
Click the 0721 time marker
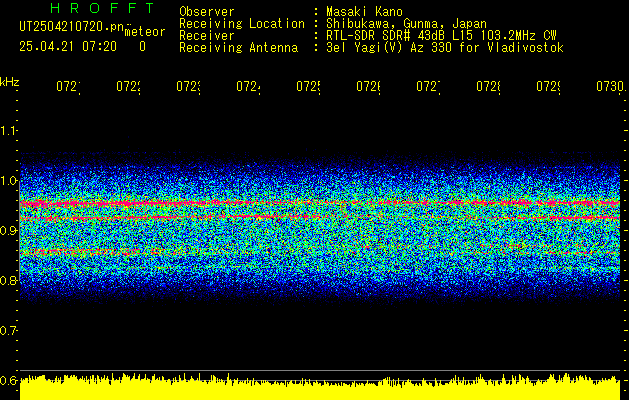coord(68,87)
